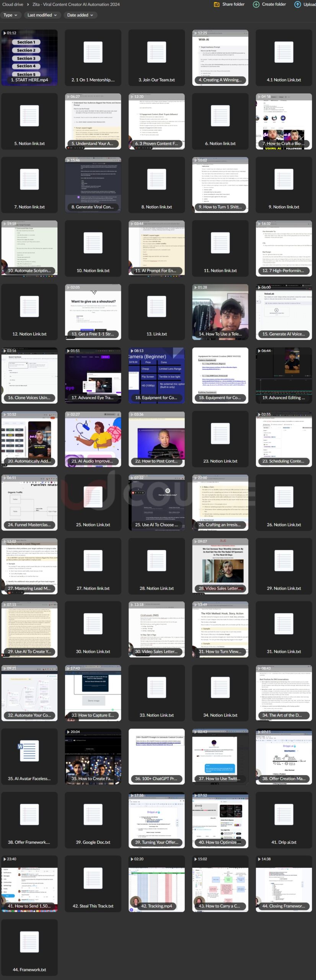Expand the Type filter dropdown

point(10,15)
